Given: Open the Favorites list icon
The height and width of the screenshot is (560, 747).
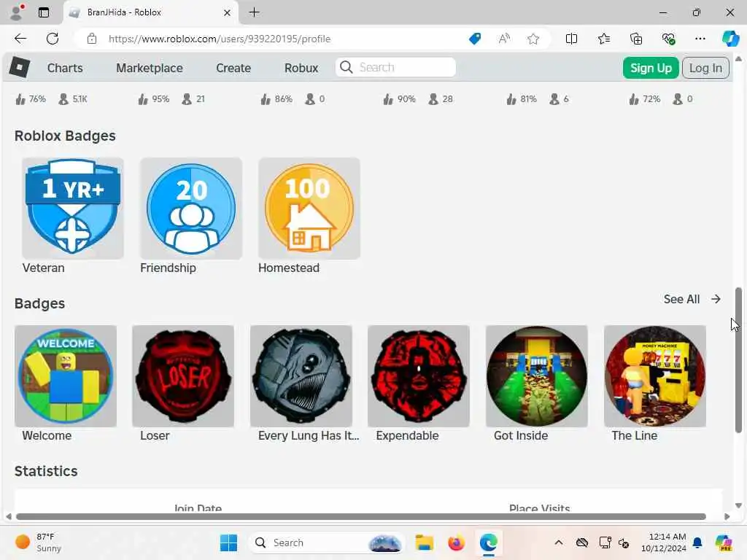Looking at the screenshot, I should pyautogui.click(x=603, y=39).
